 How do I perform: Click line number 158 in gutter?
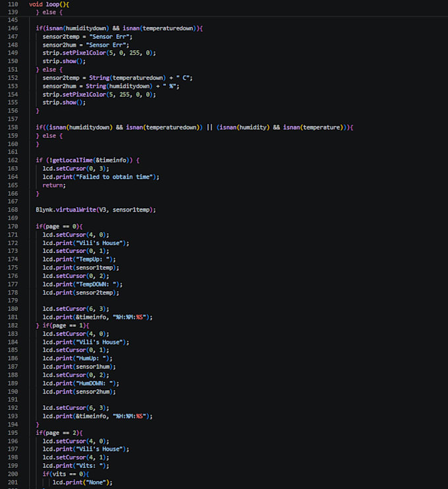[13, 127]
